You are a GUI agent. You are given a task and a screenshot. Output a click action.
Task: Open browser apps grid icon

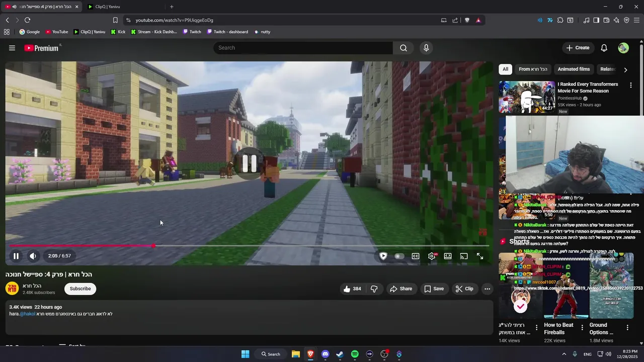pos(7,32)
